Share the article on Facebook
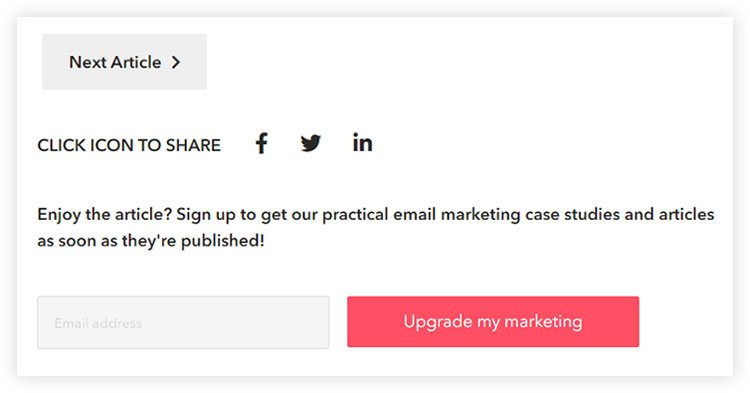Screen dimensions: 750x393 coord(262,143)
